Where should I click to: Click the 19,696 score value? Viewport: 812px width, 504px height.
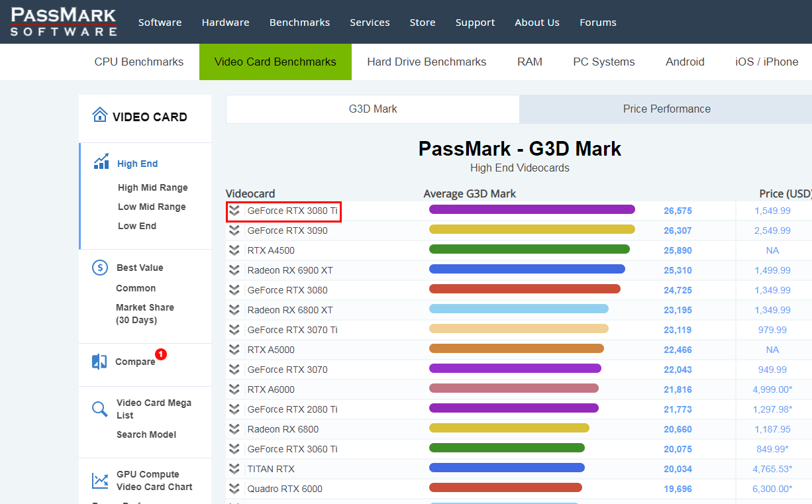click(x=678, y=489)
